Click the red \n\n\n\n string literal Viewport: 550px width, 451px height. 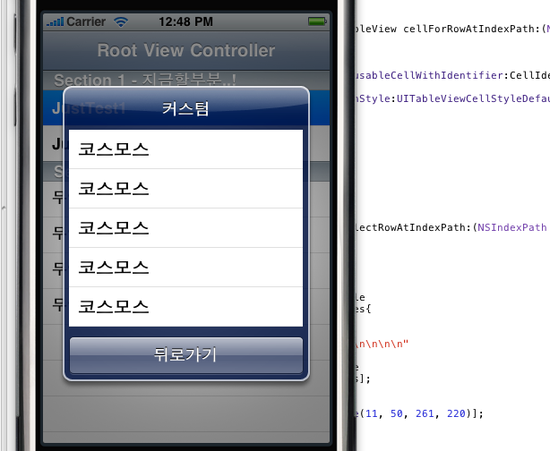click(x=382, y=344)
